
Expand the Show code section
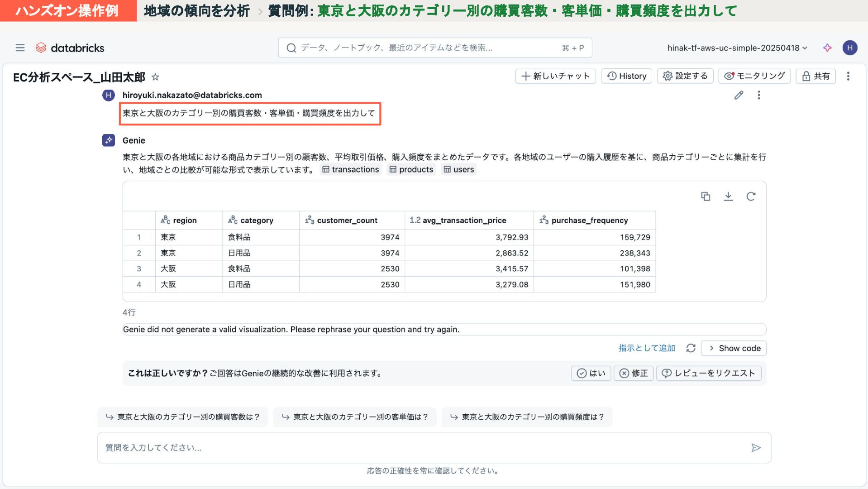[734, 348]
